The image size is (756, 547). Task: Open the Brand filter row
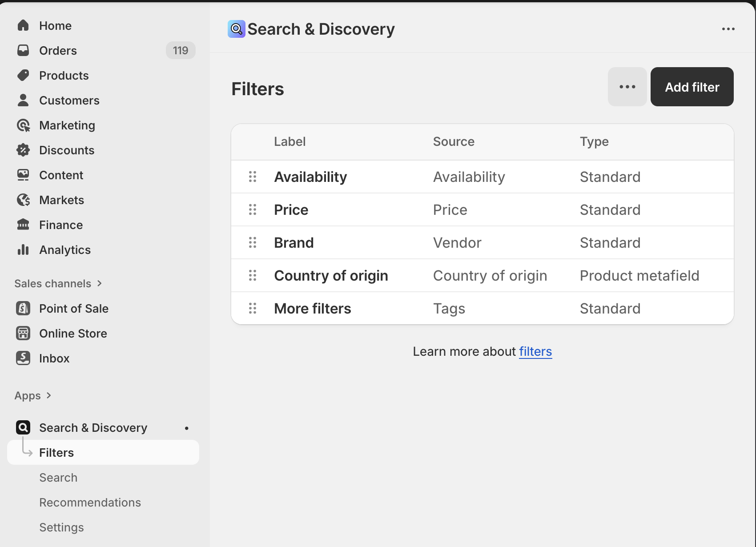(294, 243)
